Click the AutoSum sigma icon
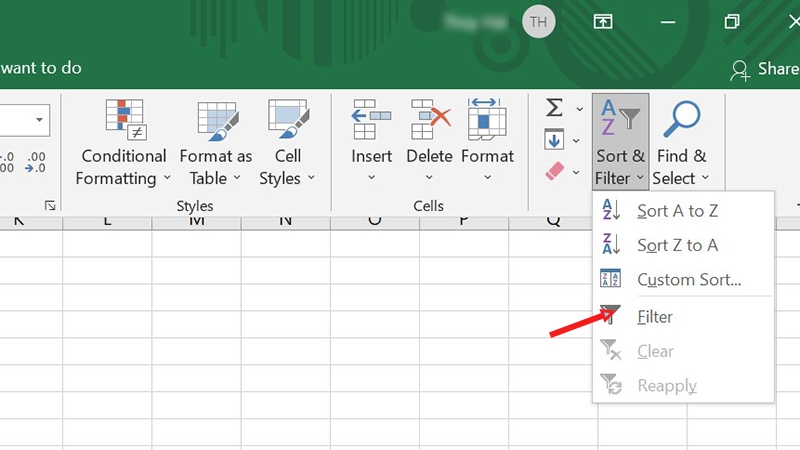 pos(555,108)
